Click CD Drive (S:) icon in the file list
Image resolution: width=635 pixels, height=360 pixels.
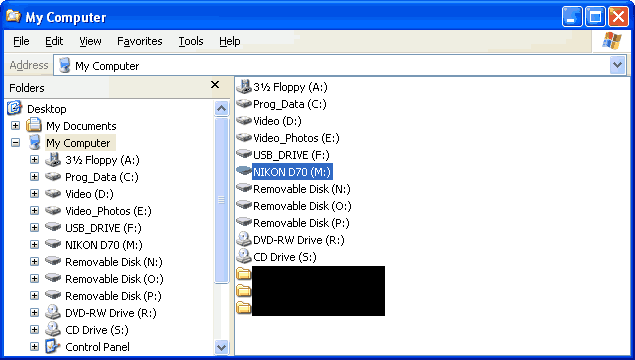click(244, 256)
